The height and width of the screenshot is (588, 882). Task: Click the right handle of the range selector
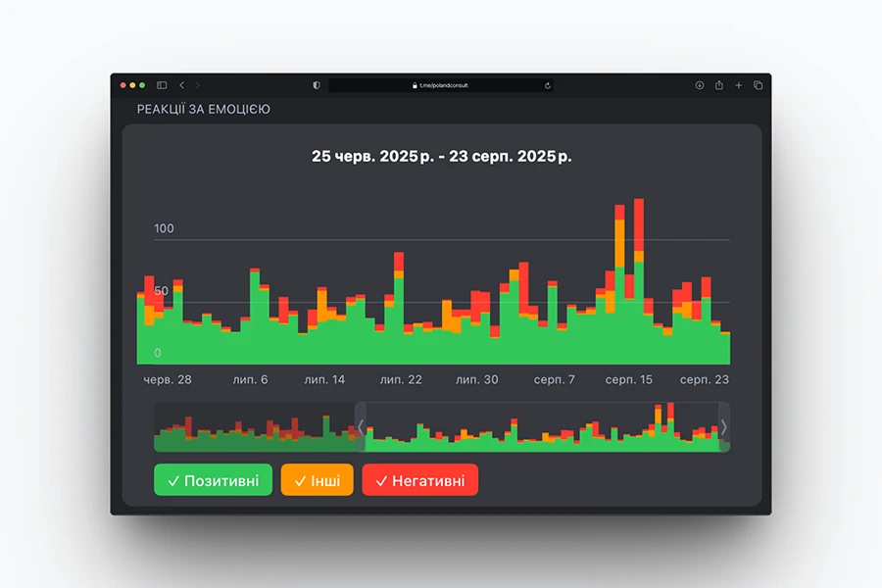(724, 427)
